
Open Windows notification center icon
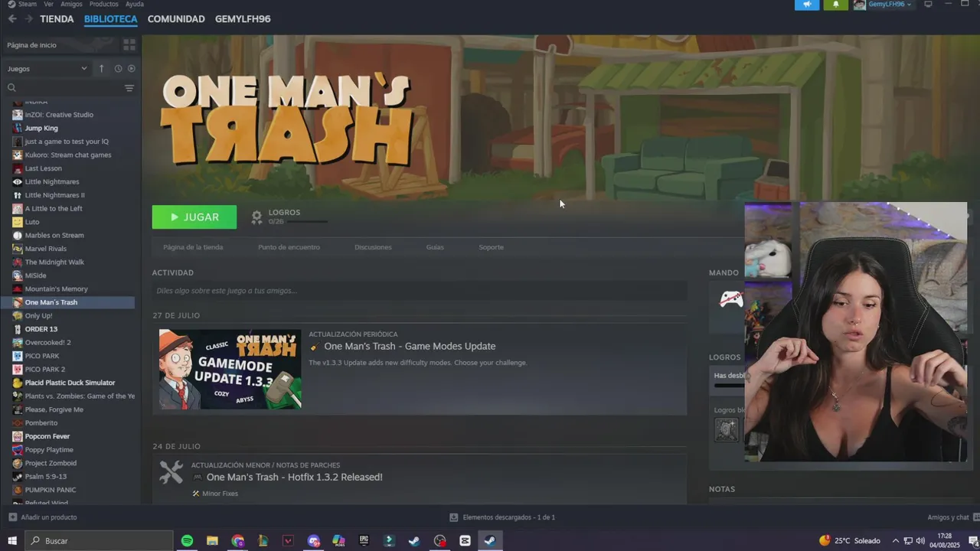click(973, 541)
